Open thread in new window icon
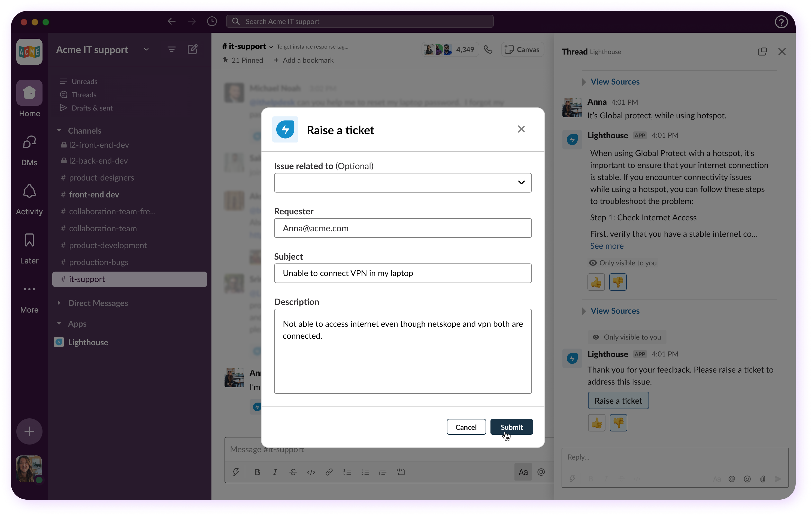Screen dimensions: 812x516 click(762, 52)
